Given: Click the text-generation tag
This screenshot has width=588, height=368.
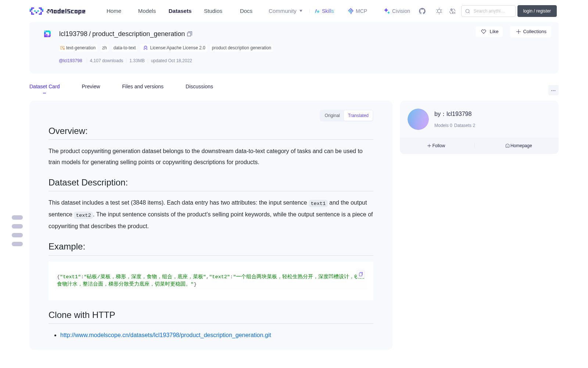Looking at the screenshot, I should coord(78,48).
